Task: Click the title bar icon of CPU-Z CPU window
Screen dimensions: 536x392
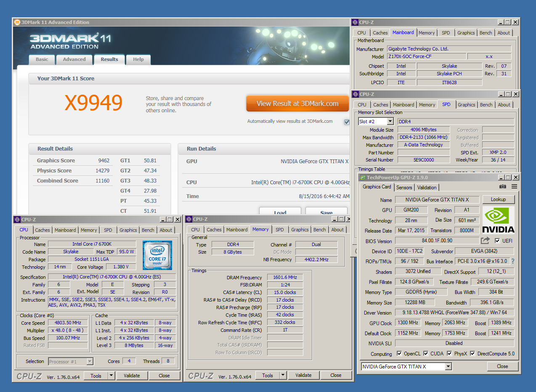Action: point(17,220)
